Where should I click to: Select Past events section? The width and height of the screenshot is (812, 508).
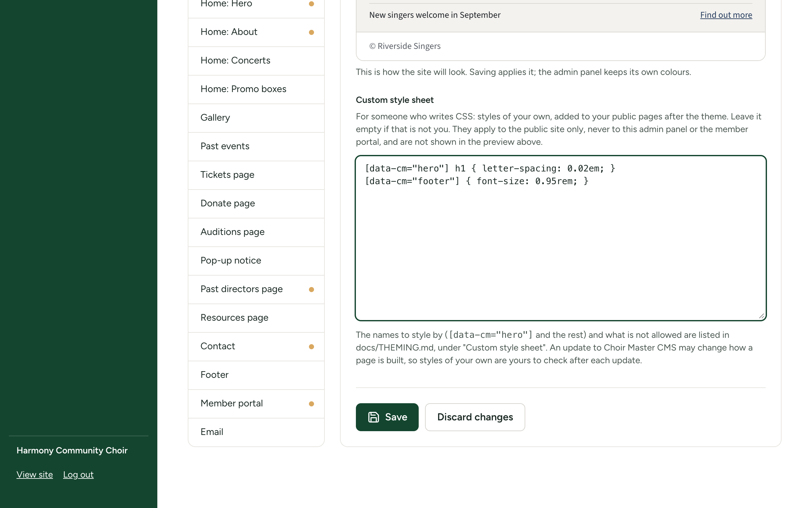coord(256,146)
